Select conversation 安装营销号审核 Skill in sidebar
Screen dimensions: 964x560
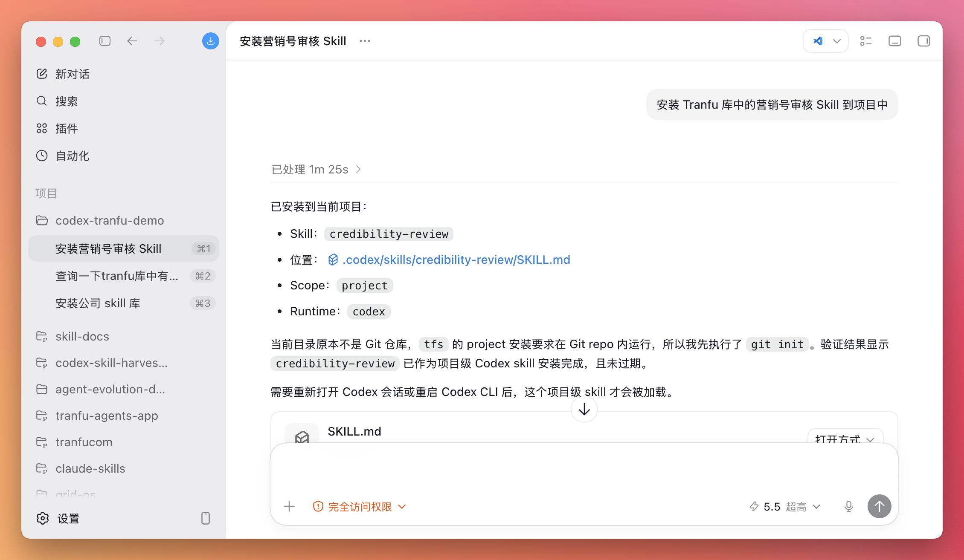click(124, 248)
